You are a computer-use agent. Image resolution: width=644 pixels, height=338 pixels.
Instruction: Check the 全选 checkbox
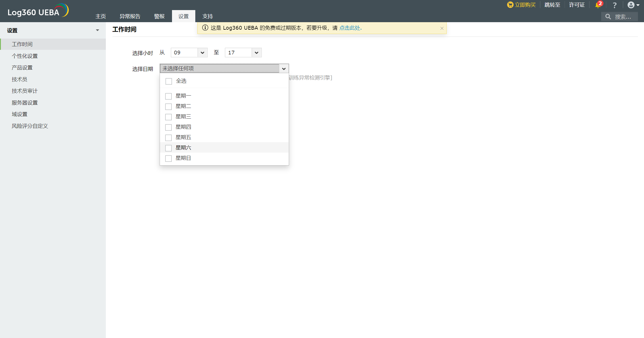click(x=168, y=81)
